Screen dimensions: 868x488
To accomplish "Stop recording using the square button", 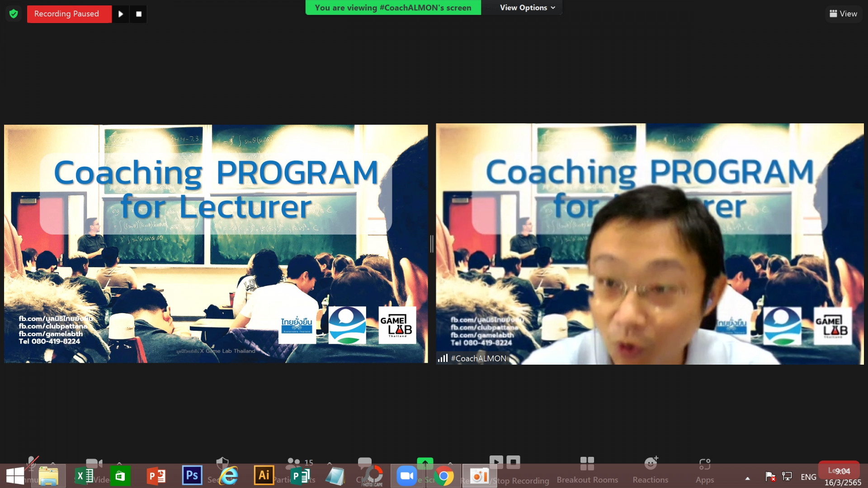I will (139, 14).
